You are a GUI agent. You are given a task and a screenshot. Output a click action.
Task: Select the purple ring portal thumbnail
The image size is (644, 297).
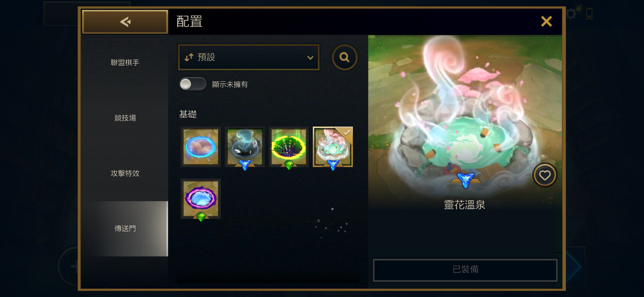click(201, 199)
